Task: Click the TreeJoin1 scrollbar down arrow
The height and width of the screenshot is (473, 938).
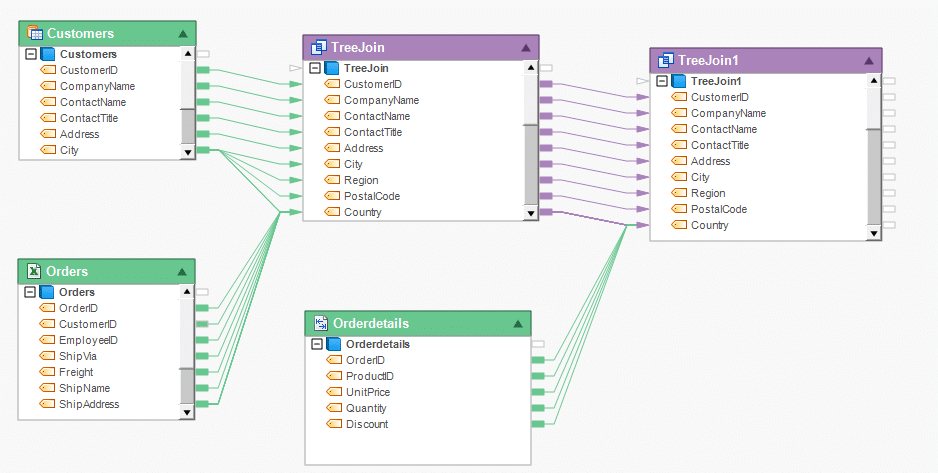Action: [874, 233]
